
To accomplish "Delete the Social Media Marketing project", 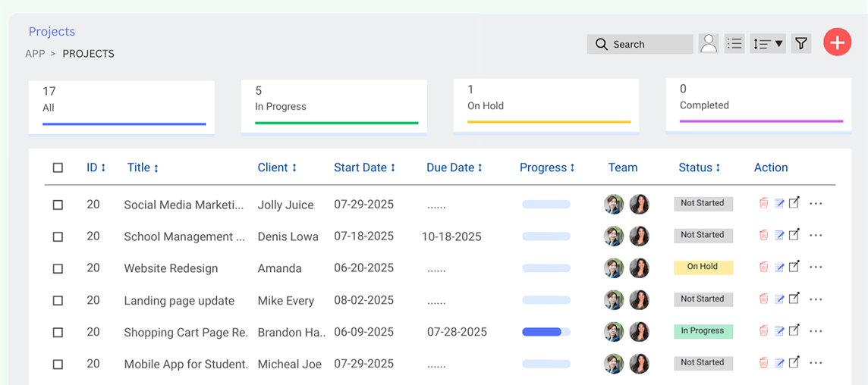I will [763, 203].
